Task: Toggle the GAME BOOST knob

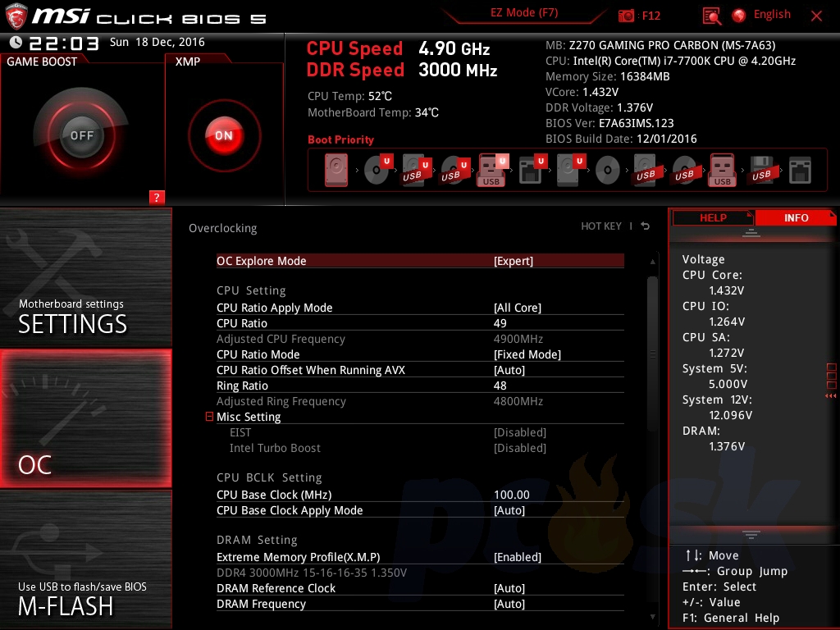Action: point(81,135)
